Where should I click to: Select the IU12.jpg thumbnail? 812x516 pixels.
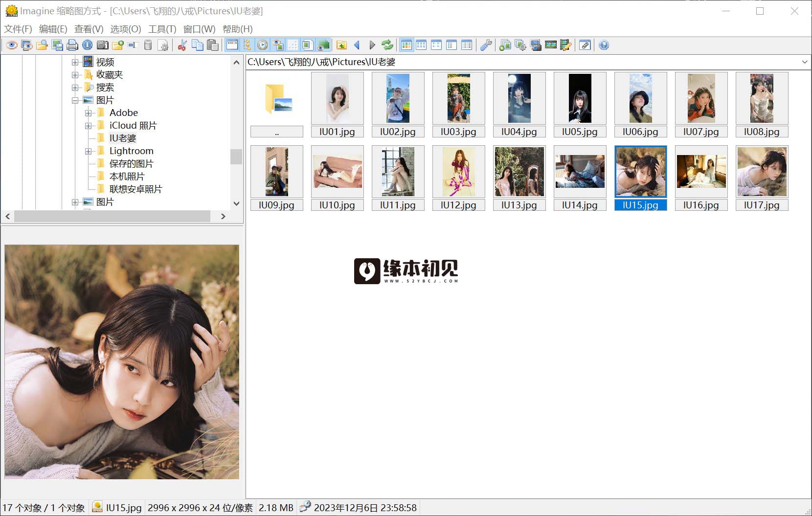(459, 178)
